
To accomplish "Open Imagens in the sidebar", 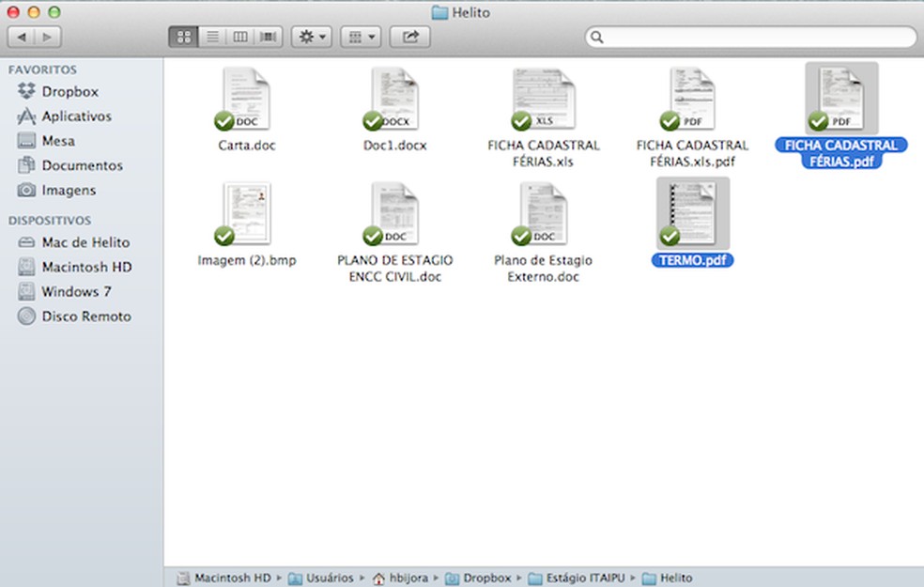I will tap(56, 191).
